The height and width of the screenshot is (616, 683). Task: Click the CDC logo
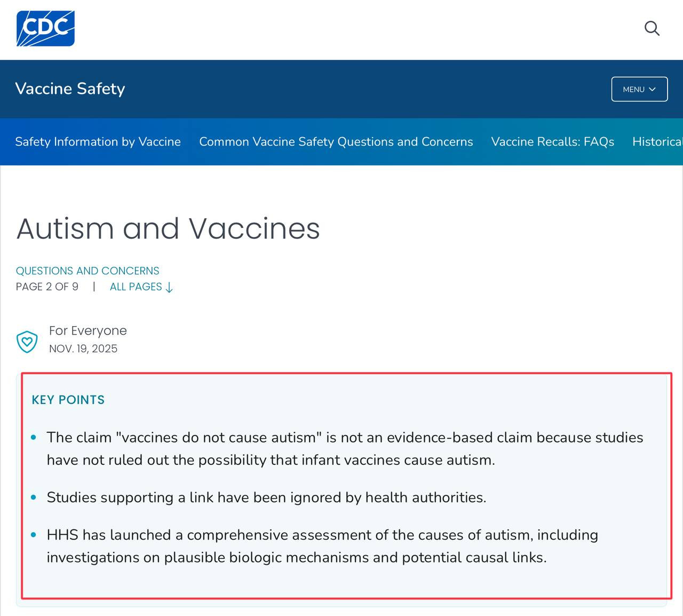(x=45, y=28)
